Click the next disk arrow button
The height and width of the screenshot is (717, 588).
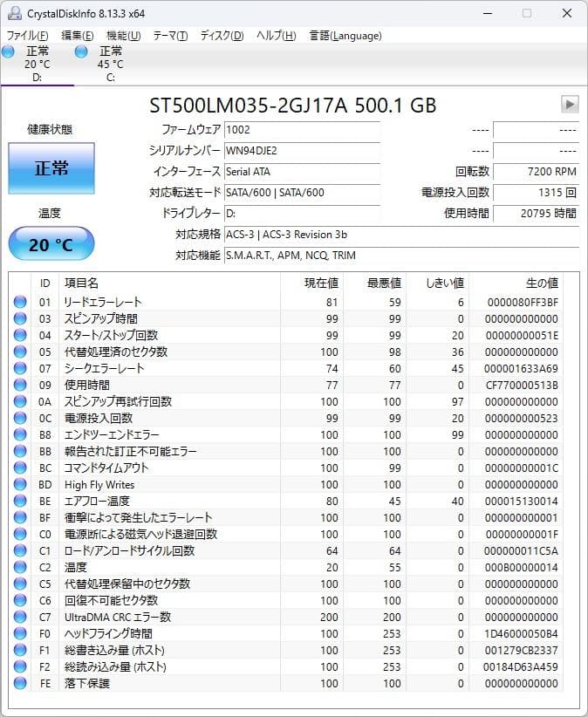tap(570, 105)
